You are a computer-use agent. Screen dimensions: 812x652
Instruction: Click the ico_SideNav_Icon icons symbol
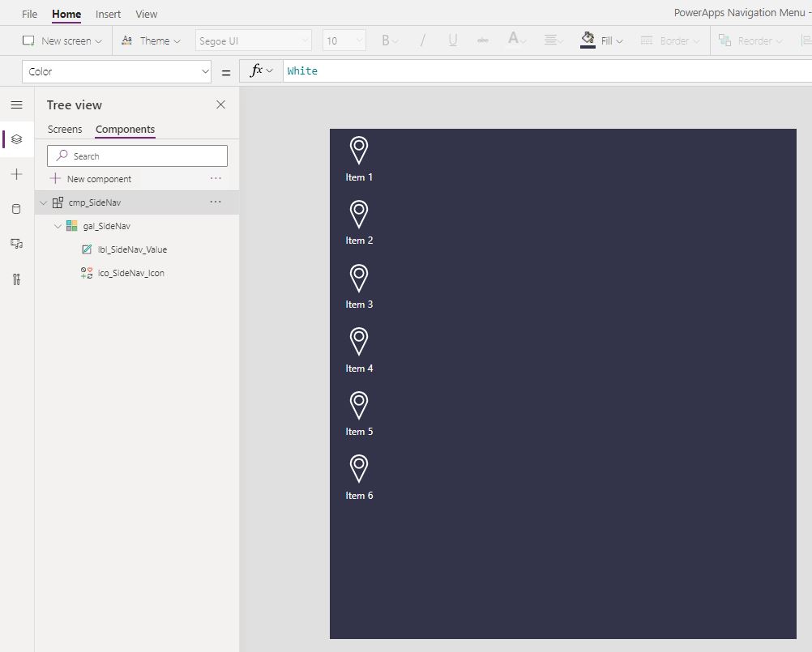coord(87,273)
